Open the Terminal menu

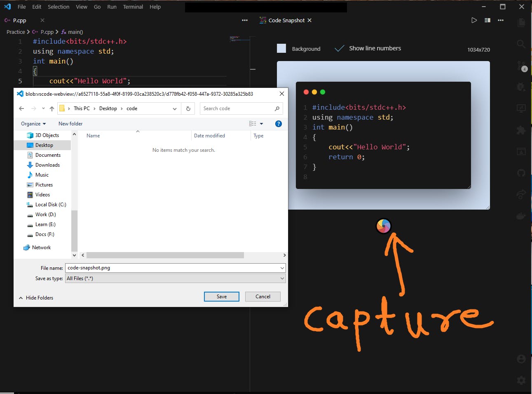coord(133,7)
